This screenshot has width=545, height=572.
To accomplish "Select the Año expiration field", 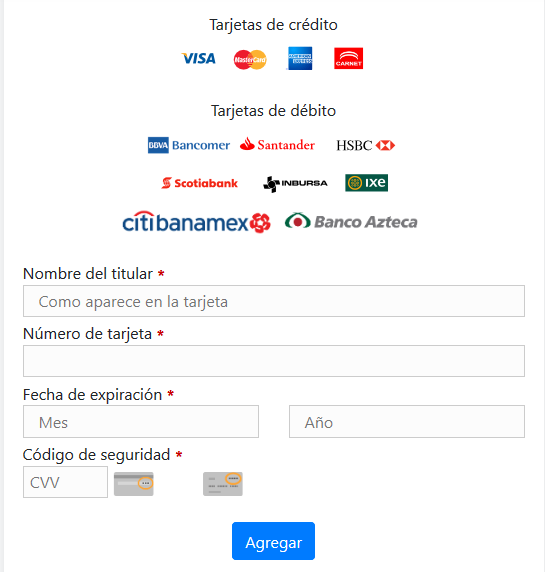I will point(407,421).
